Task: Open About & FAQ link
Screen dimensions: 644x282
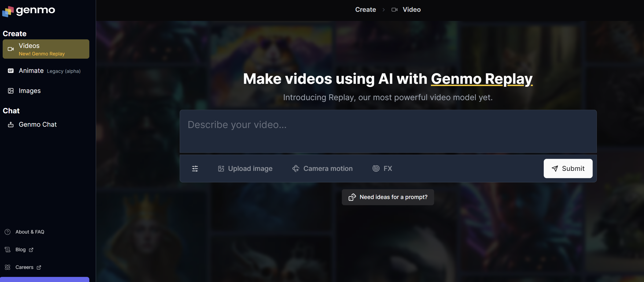Action: pyautogui.click(x=30, y=232)
